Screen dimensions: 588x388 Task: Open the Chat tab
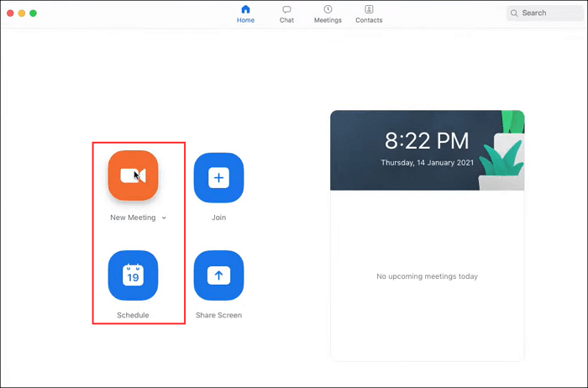pyautogui.click(x=286, y=13)
